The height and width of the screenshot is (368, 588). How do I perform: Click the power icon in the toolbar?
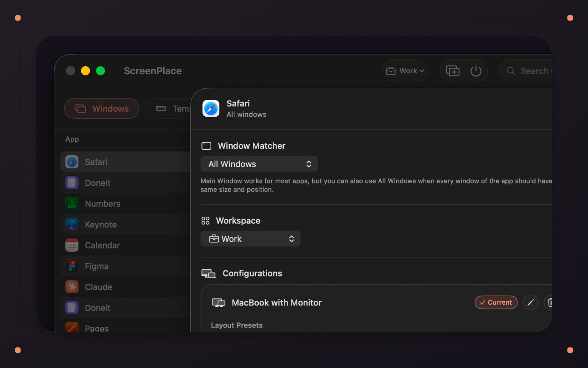[x=476, y=71]
